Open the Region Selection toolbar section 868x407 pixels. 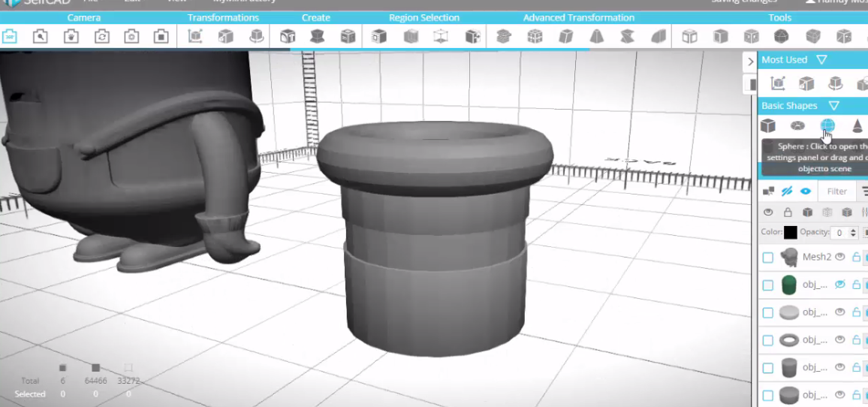point(424,18)
